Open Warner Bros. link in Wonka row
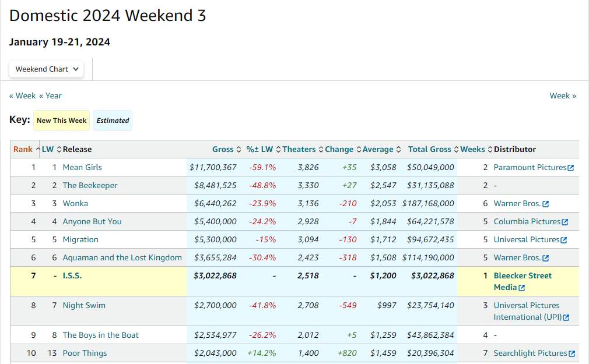 tap(517, 203)
